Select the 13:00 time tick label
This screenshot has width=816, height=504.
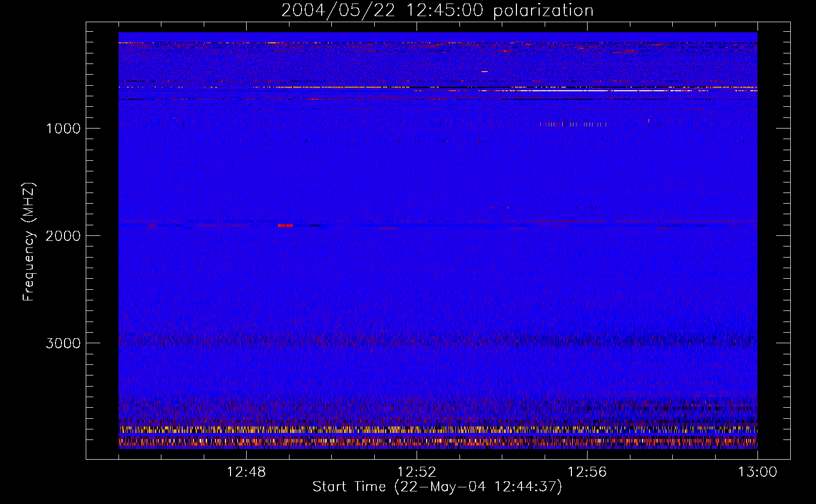click(757, 472)
